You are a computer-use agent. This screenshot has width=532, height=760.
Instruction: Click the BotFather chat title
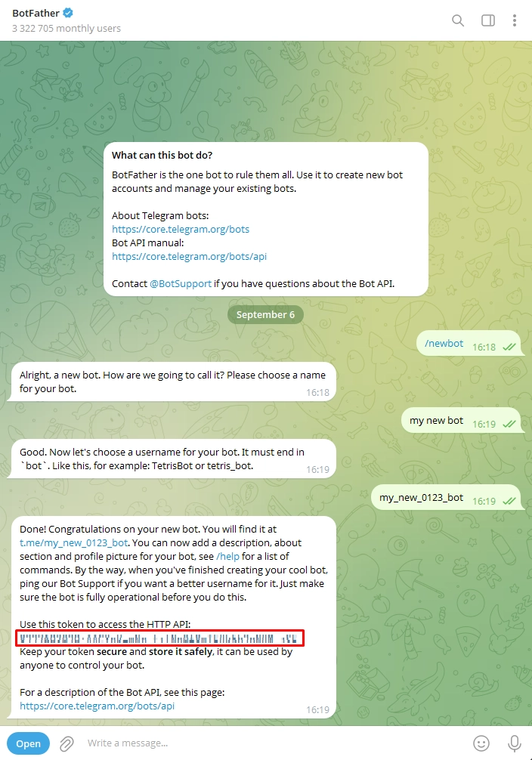36,13
